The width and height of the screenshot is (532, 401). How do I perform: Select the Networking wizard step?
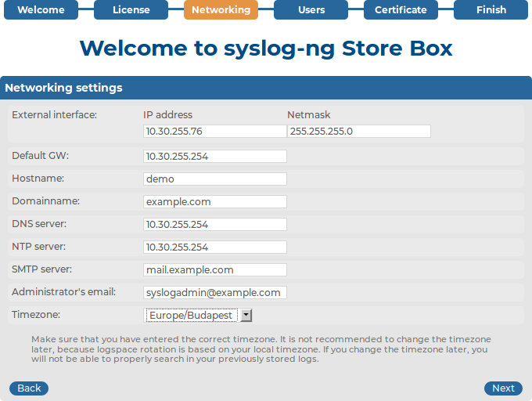coord(221,9)
